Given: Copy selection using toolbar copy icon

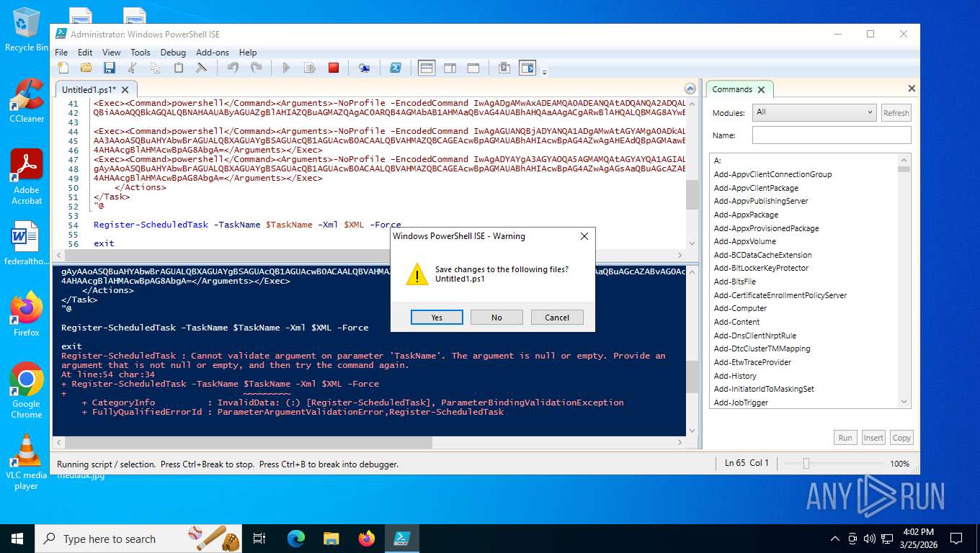Looking at the screenshot, I should (155, 68).
